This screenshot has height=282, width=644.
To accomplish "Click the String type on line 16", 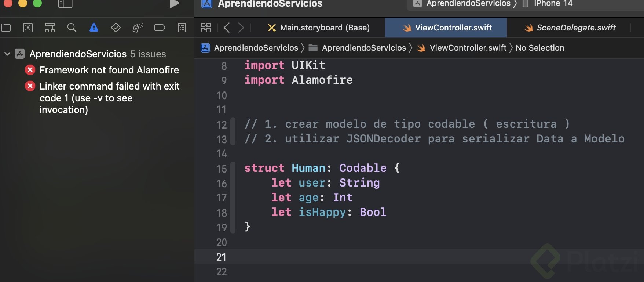I will (359, 183).
